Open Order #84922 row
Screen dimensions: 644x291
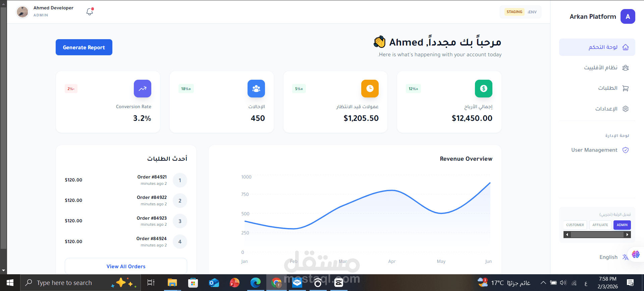click(126, 201)
